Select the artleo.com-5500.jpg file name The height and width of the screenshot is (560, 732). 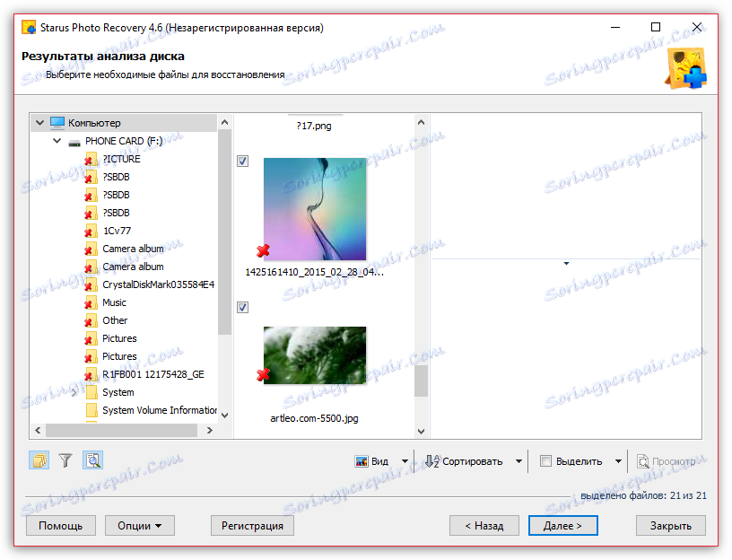click(x=314, y=418)
